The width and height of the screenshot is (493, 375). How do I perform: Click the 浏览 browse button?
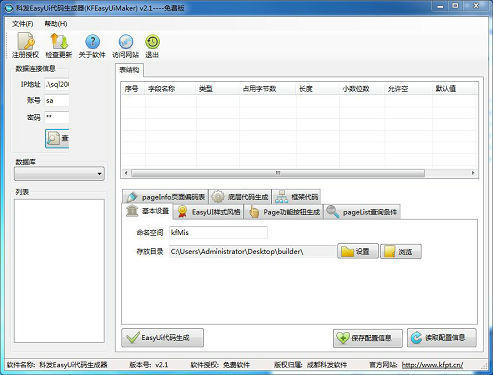401,251
